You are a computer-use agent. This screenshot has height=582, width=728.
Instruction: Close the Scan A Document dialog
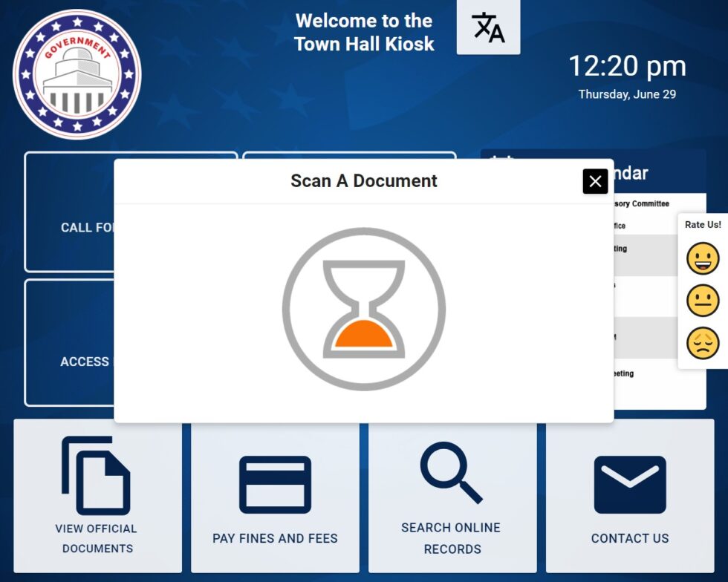click(x=594, y=181)
